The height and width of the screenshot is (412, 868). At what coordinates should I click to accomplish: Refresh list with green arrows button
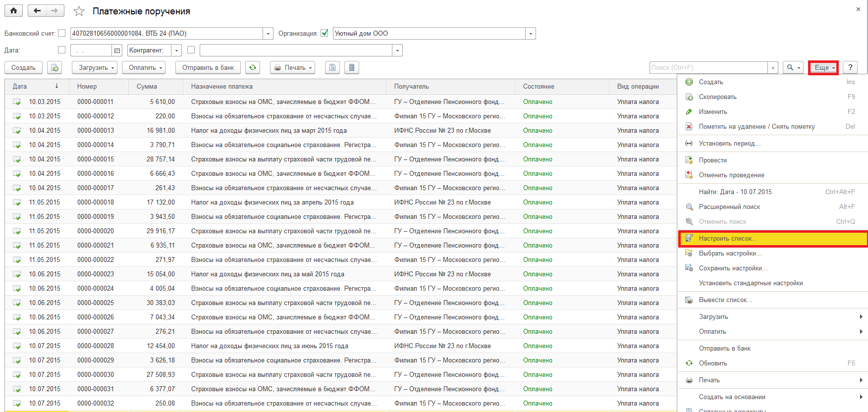pyautogui.click(x=253, y=67)
